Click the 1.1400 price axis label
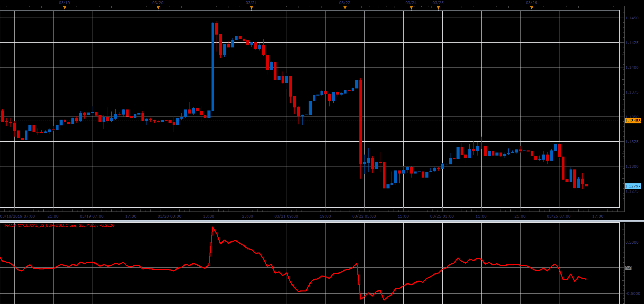Viewport: 644px width, 304px height. click(632, 67)
